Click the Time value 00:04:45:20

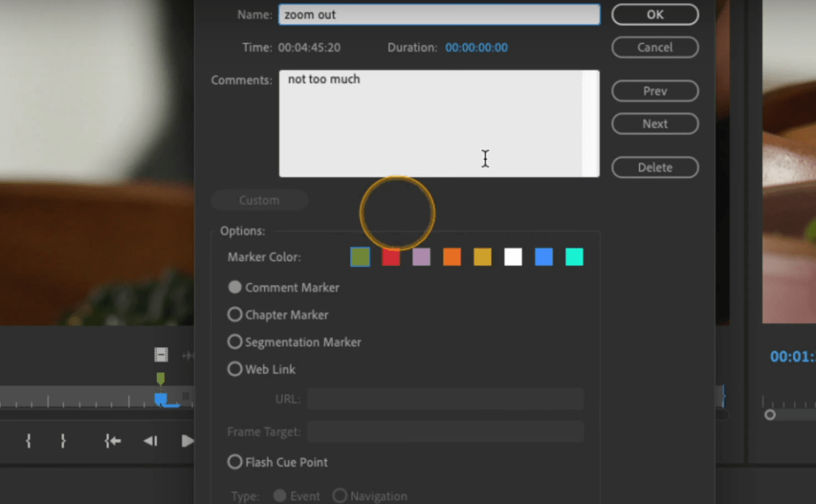tap(309, 47)
